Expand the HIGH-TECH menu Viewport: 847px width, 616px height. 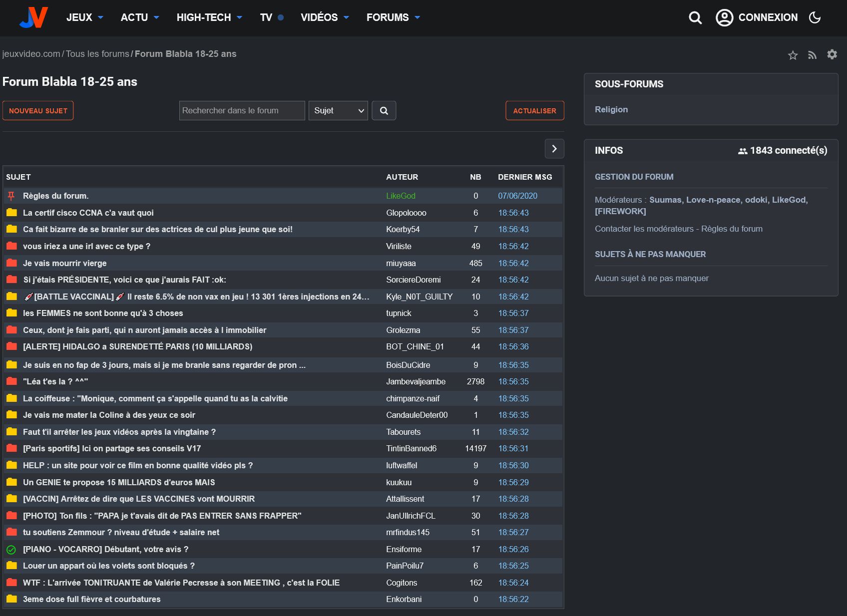pos(209,17)
